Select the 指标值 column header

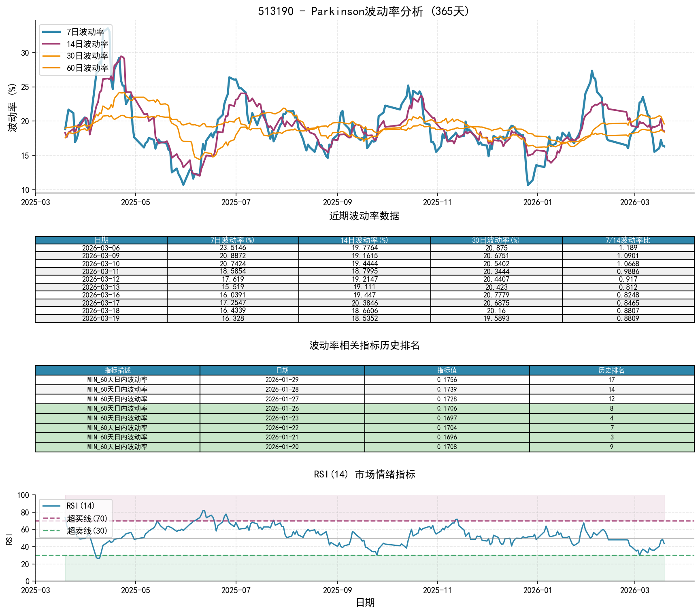(447, 370)
